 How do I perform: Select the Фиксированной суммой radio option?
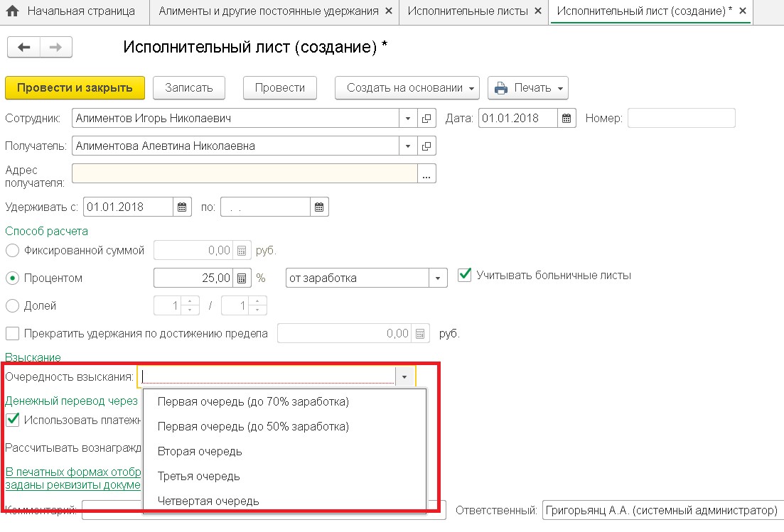pyautogui.click(x=12, y=250)
